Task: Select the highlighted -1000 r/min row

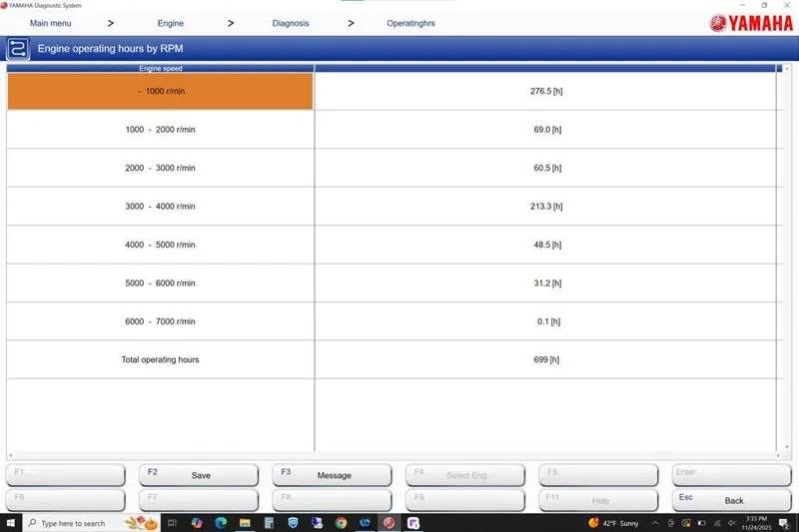Action: pos(160,91)
